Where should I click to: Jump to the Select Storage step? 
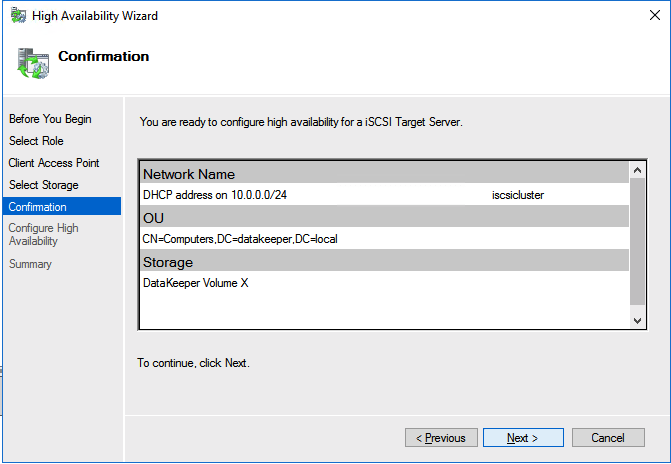pos(43,185)
